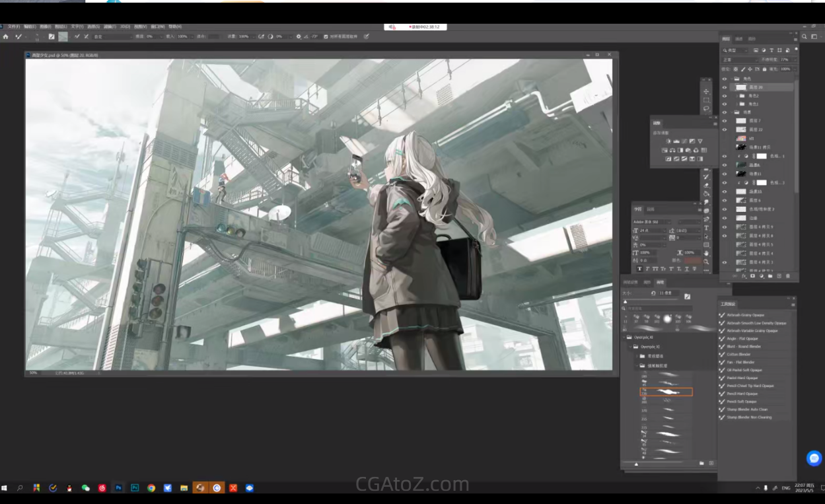
Task: Click the Photoshop icon in Windows taskbar
Action: point(119,488)
